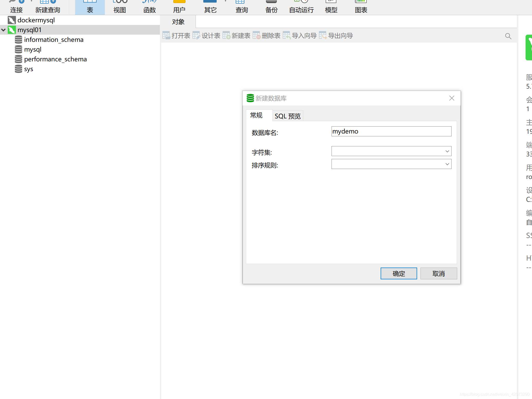The image size is (532, 399).
Task: Click the 其它 (Others) toolbar button
Action: click(x=210, y=7)
